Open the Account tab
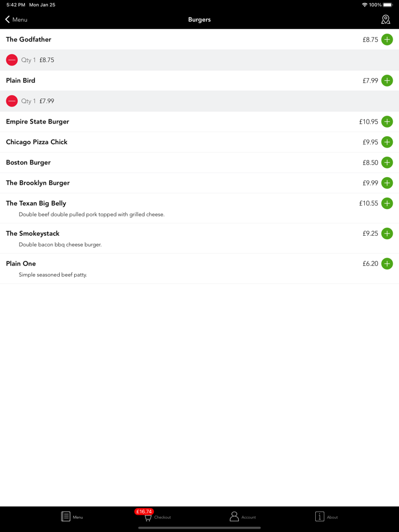The width and height of the screenshot is (399, 532). pyautogui.click(x=242, y=517)
